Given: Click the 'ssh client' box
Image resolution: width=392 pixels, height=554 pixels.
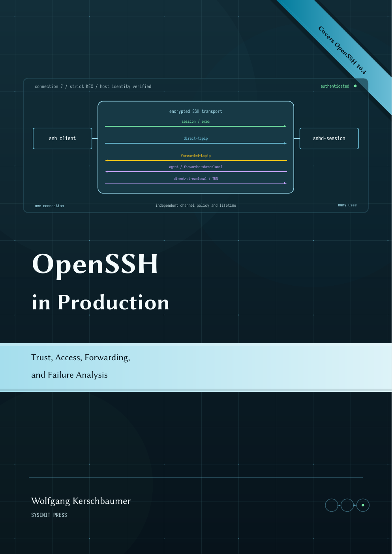Looking at the screenshot, I should tap(62, 138).
